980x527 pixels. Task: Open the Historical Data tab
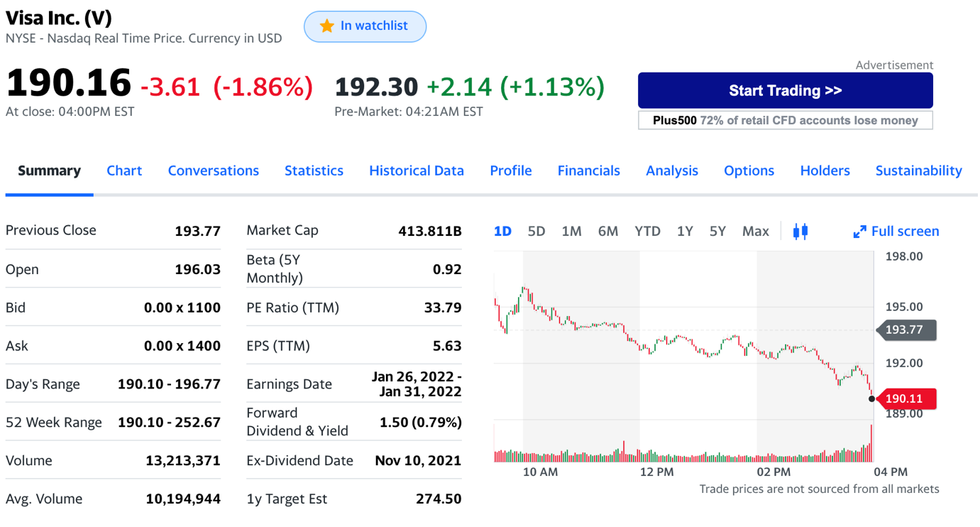point(417,170)
